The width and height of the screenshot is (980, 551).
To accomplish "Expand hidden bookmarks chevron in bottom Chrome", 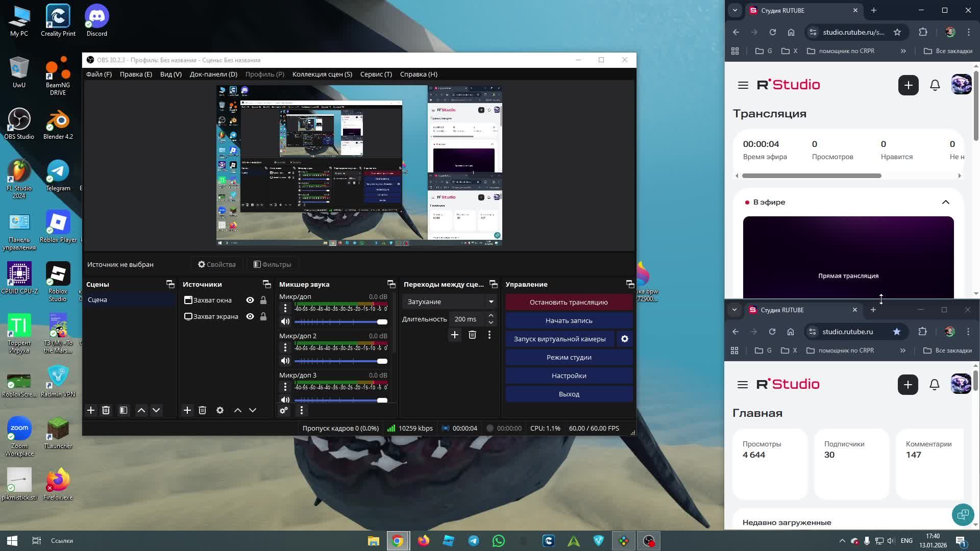I will [x=903, y=350].
